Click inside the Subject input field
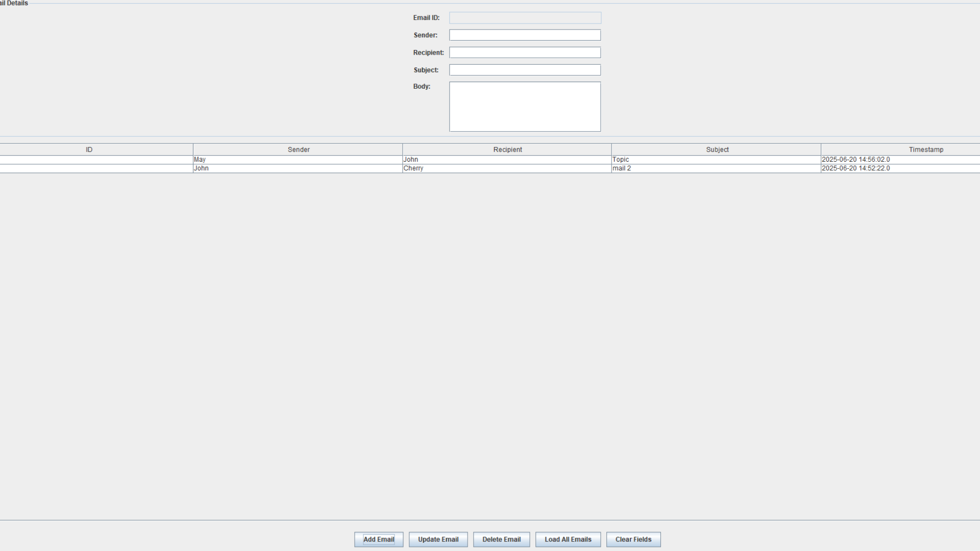Screen dimensions: 980x551 [x=525, y=70]
